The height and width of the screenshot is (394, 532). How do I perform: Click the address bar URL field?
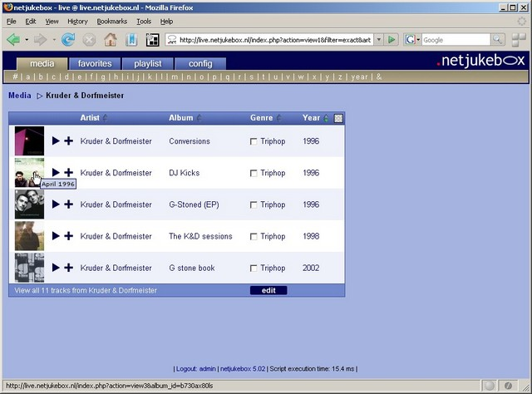[275, 40]
